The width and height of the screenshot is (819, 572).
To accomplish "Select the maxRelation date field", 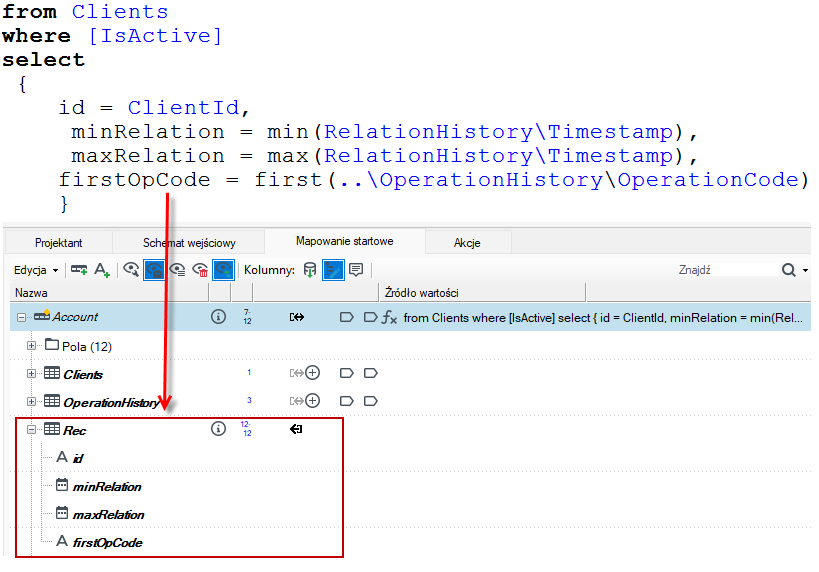I will click(x=109, y=515).
